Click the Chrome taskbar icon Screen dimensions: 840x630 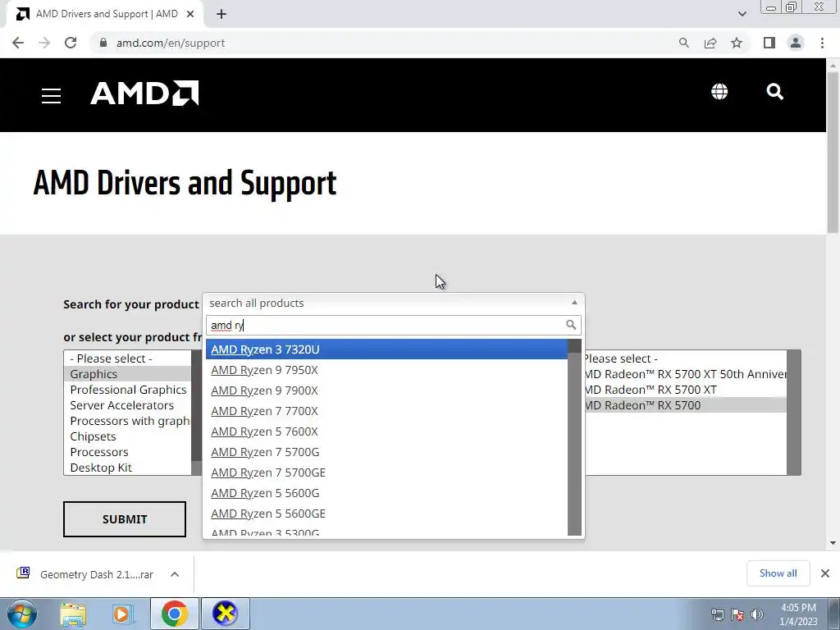pyautogui.click(x=174, y=614)
